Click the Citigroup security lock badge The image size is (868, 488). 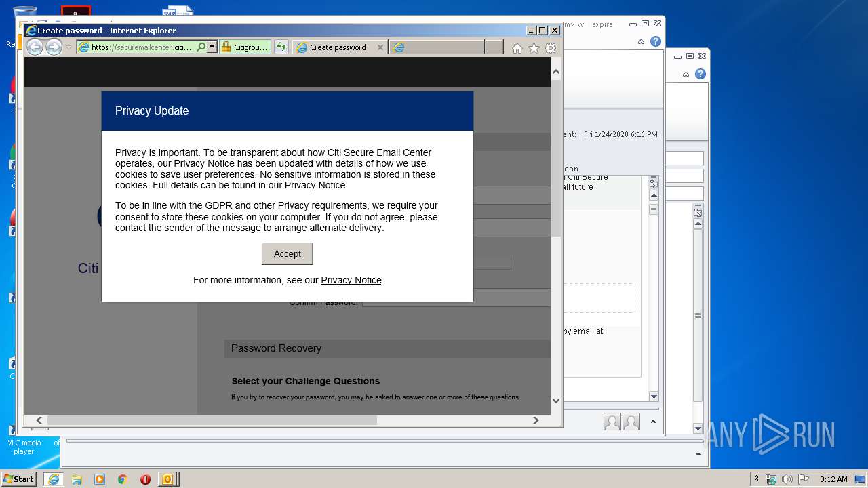pyautogui.click(x=245, y=47)
